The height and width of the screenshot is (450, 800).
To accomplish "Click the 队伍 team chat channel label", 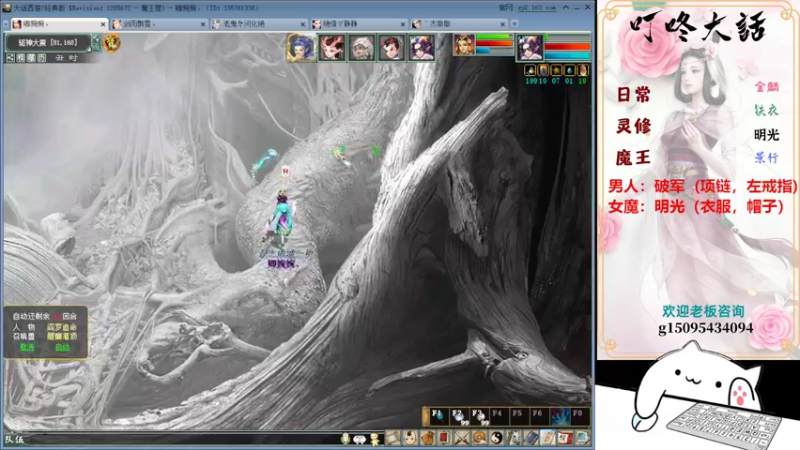I will [14, 439].
